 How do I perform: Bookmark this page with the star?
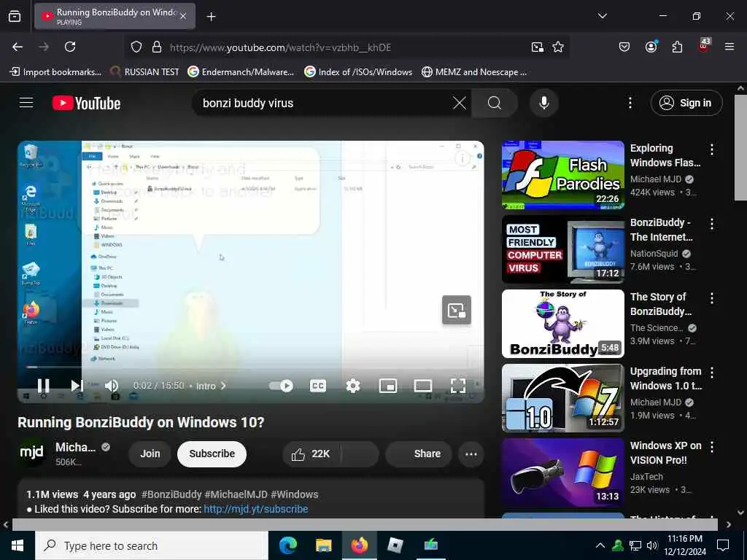(558, 47)
